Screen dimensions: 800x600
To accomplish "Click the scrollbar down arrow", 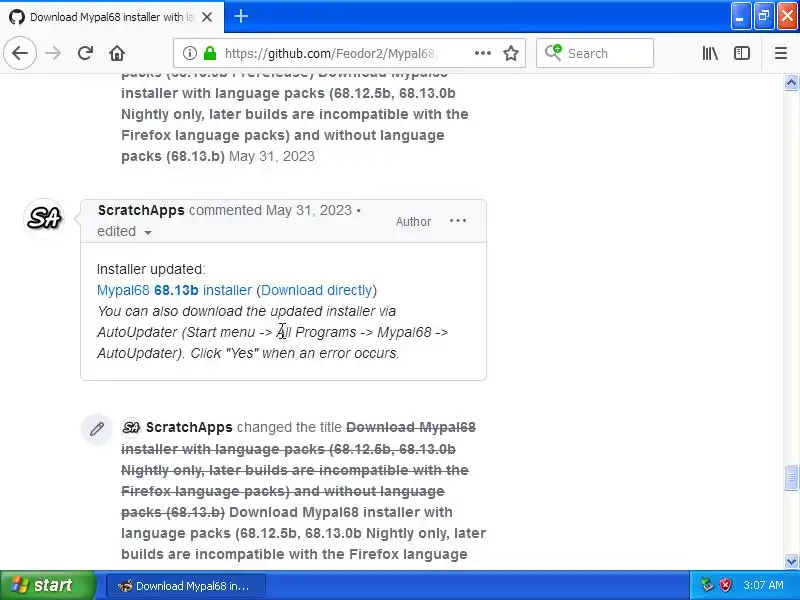I will (x=791, y=561).
